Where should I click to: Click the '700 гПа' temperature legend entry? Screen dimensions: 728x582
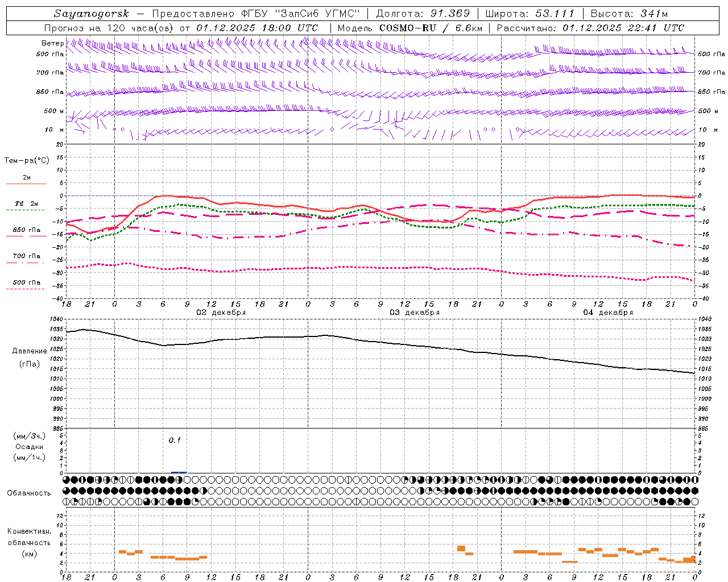(x=27, y=256)
